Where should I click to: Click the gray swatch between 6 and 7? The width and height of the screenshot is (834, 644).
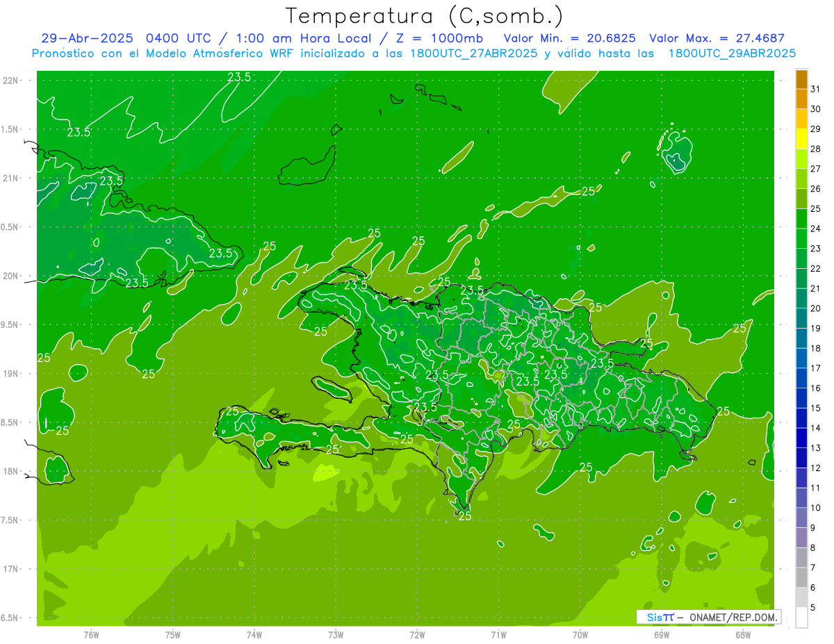tap(801, 577)
